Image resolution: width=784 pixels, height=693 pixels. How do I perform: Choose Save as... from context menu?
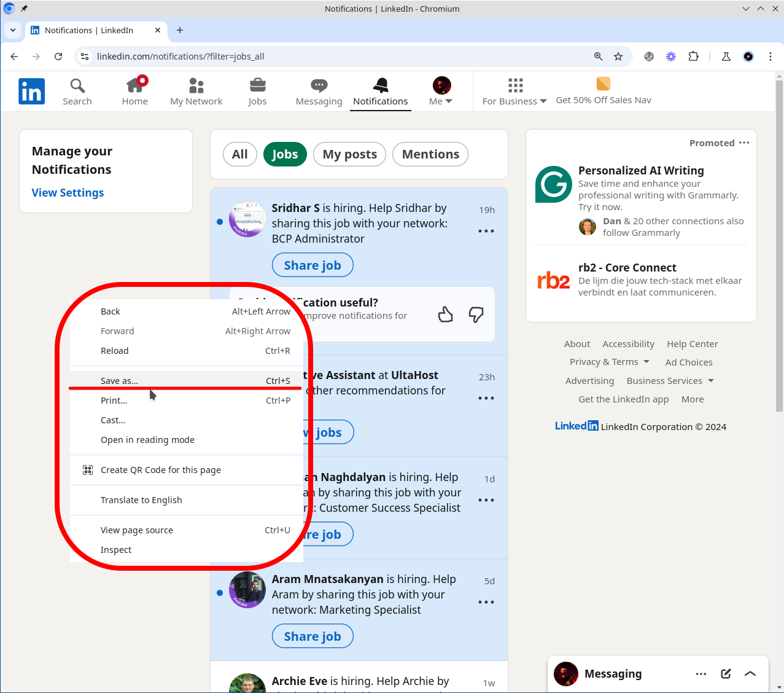click(120, 381)
